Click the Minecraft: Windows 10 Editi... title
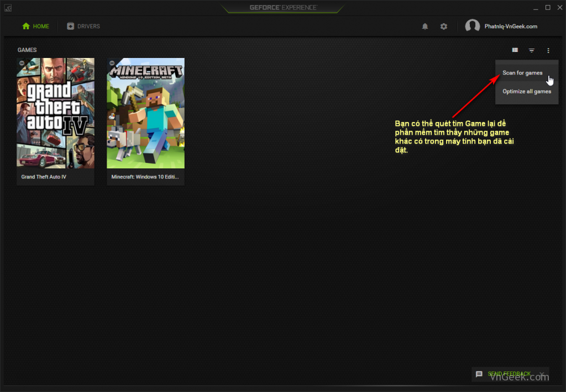The height and width of the screenshot is (392, 566). click(145, 177)
